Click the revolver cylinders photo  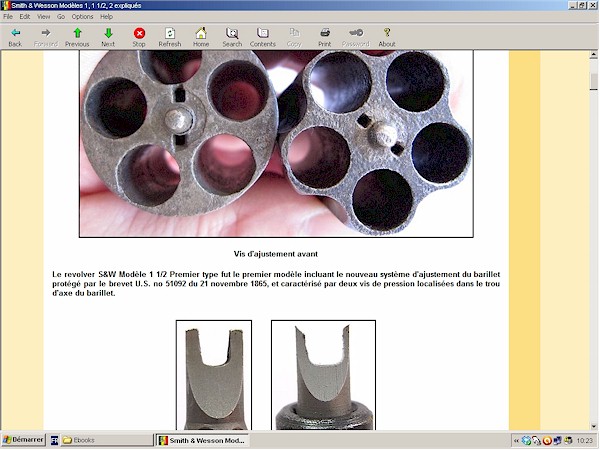click(x=276, y=143)
